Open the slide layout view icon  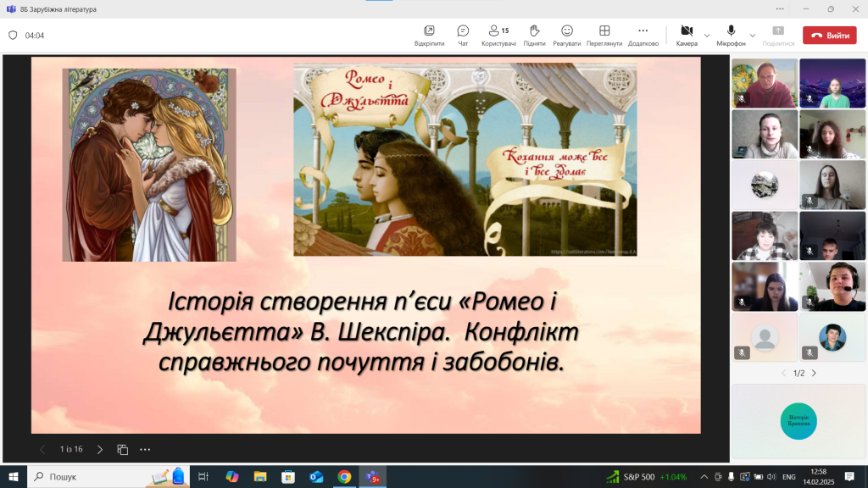pos(123,449)
